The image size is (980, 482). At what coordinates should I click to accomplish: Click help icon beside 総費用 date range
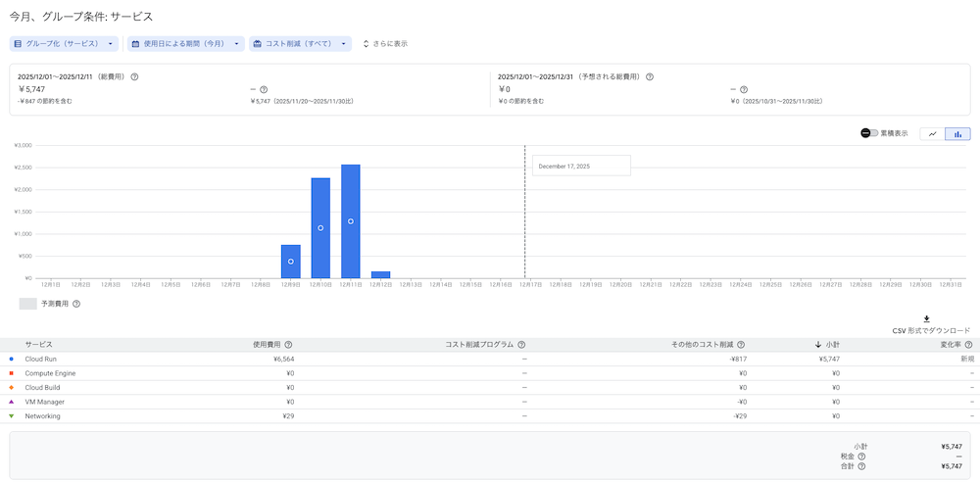click(134, 76)
